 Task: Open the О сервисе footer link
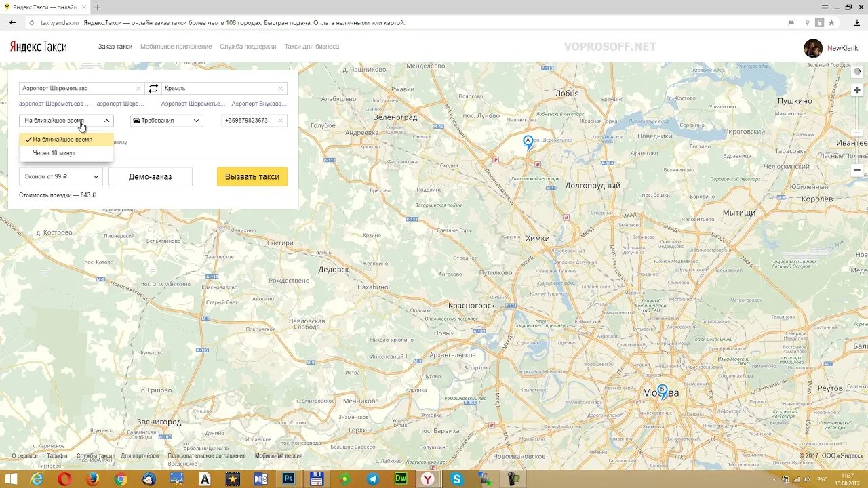[24, 456]
